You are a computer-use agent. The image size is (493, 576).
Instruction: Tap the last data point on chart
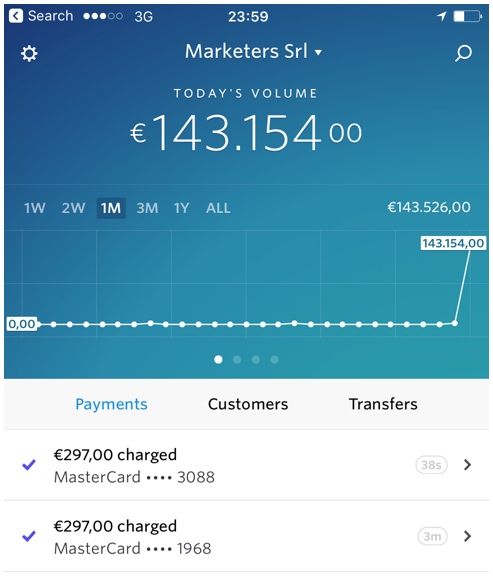[455, 323]
